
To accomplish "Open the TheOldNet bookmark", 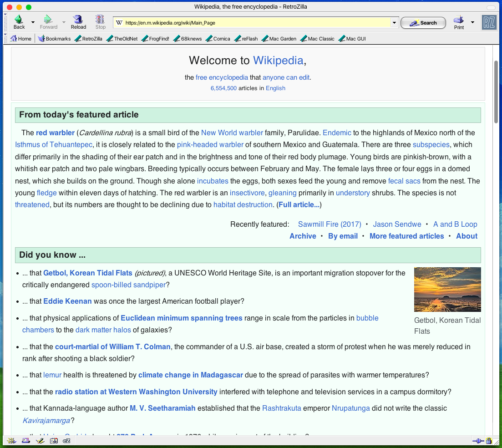I will coord(122,39).
